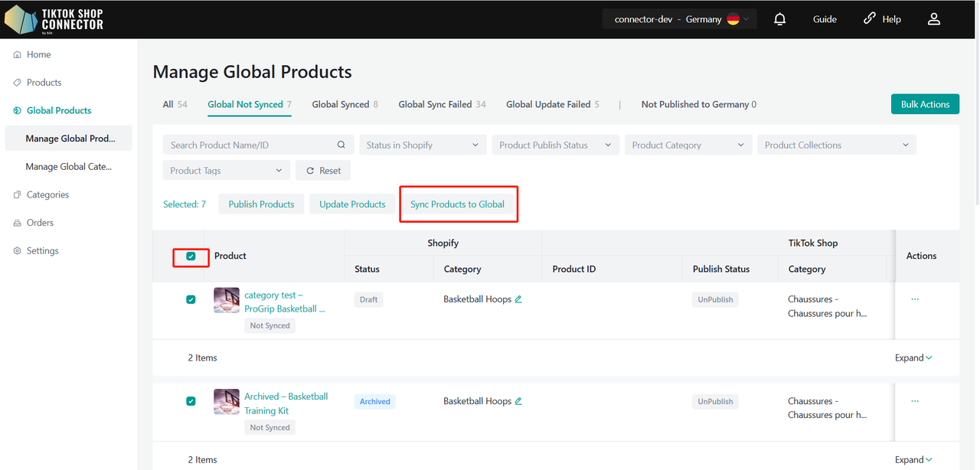The width and height of the screenshot is (980, 470).
Task: Open the user account profile icon
Action: pyautogui.click(x=933, y=19)
